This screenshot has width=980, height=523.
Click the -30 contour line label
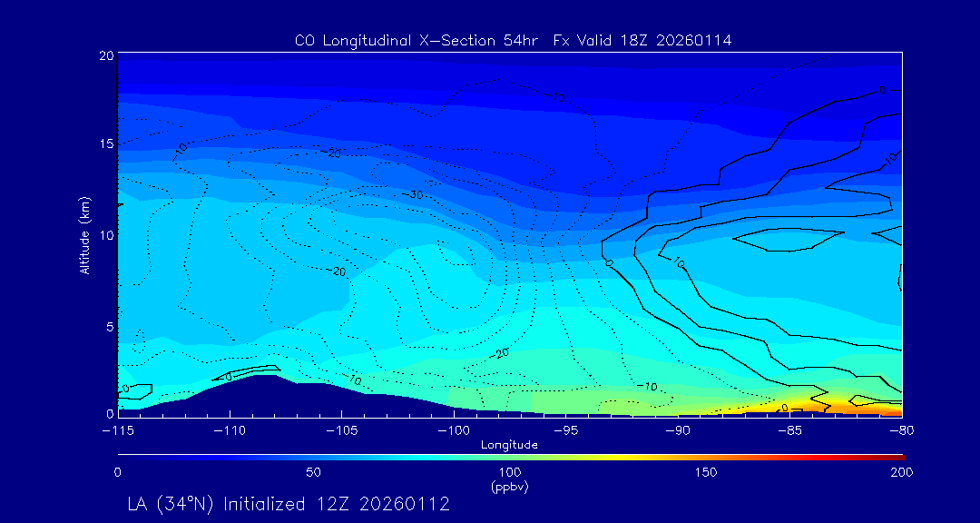[x=413, y=194]
